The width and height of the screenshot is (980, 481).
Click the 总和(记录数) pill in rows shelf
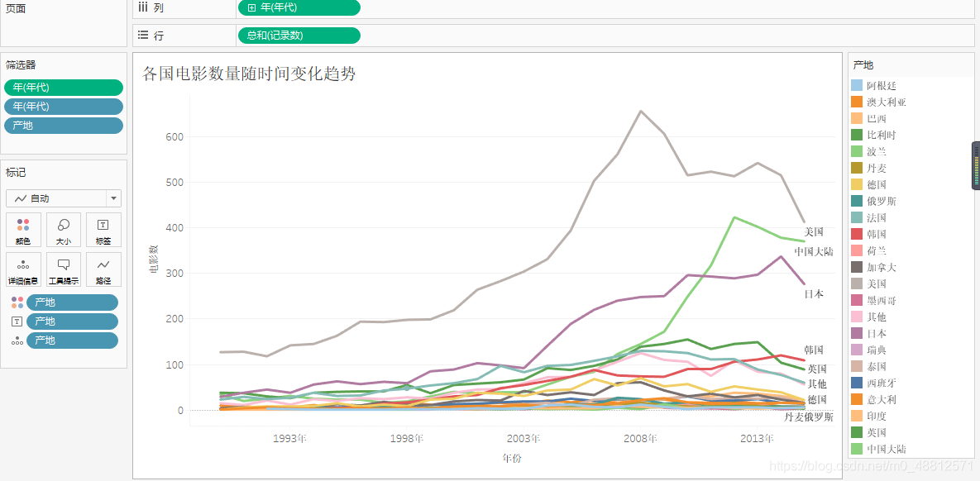click(299, 36)
